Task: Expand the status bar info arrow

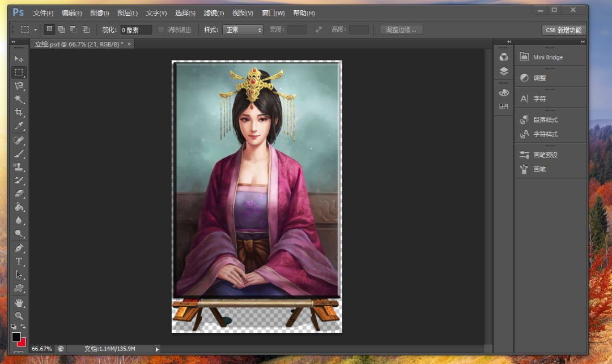Action: pyautogui.click(x=157, y=349)
